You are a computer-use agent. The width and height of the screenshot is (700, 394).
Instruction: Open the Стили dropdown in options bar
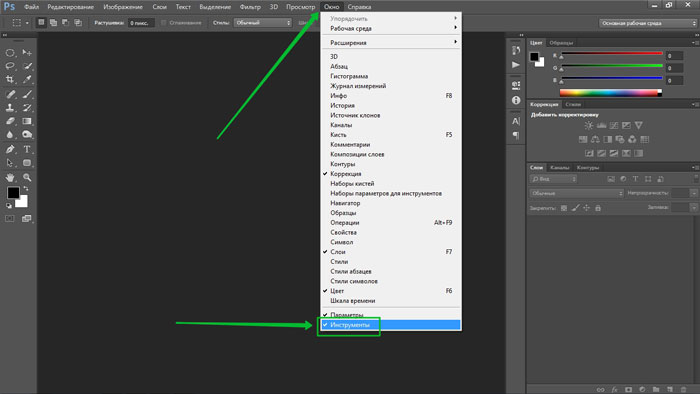263,22
